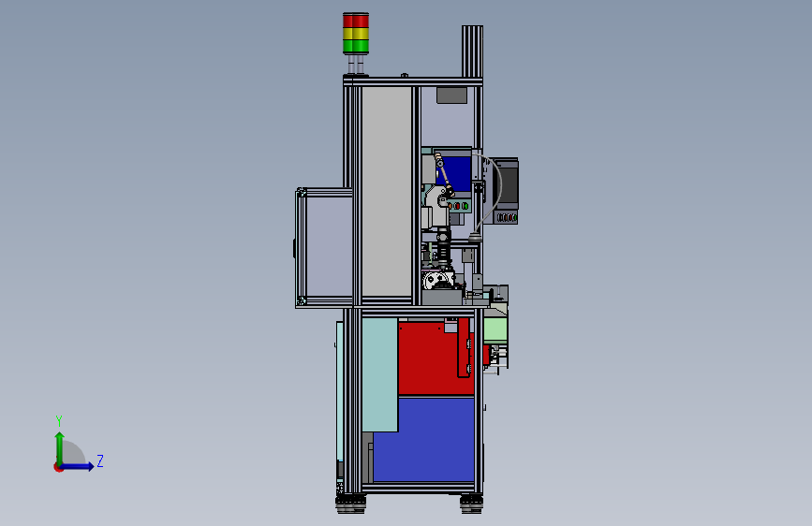Image resolution: width=812 pixels, height=526 pixels.
Task: Select the dark gray plate at the top of the enclosure
Action: 451,95
